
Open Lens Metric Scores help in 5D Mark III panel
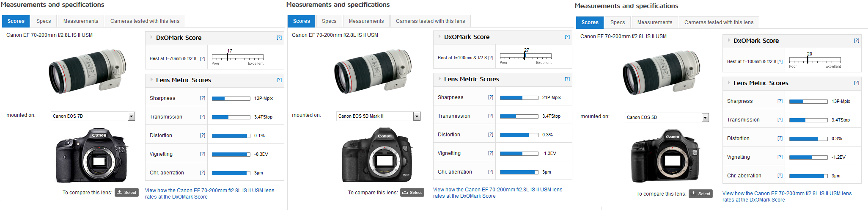[567, 79]
